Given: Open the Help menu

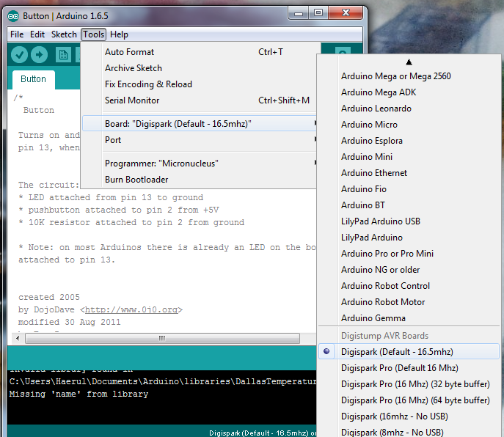Looking at the screenshot, I should (119, 34).
